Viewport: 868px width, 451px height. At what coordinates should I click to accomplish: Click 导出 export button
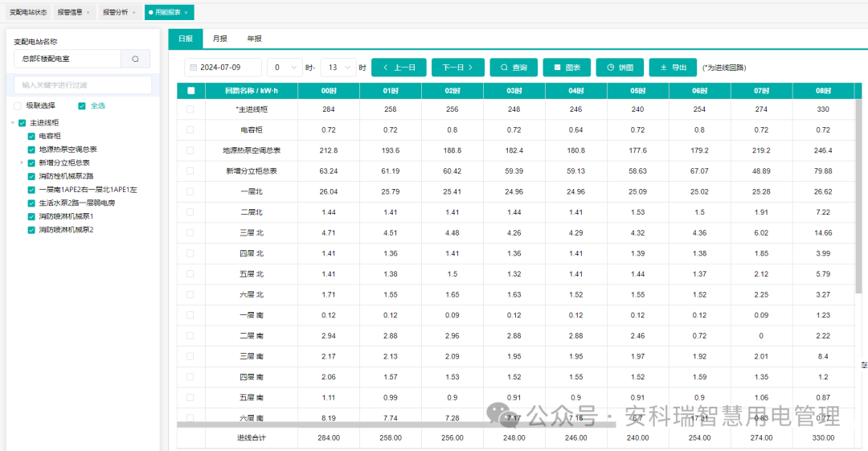click(674, 68)
